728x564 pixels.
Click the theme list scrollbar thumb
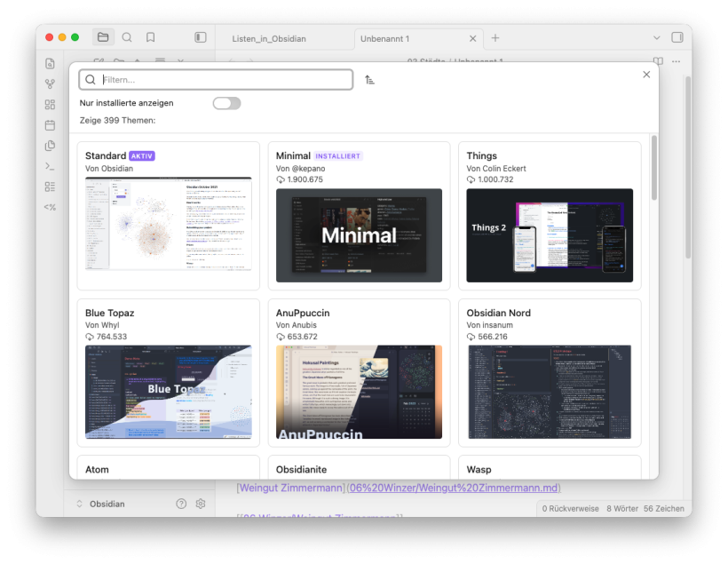pyautogui.click(x=653, y=168)
